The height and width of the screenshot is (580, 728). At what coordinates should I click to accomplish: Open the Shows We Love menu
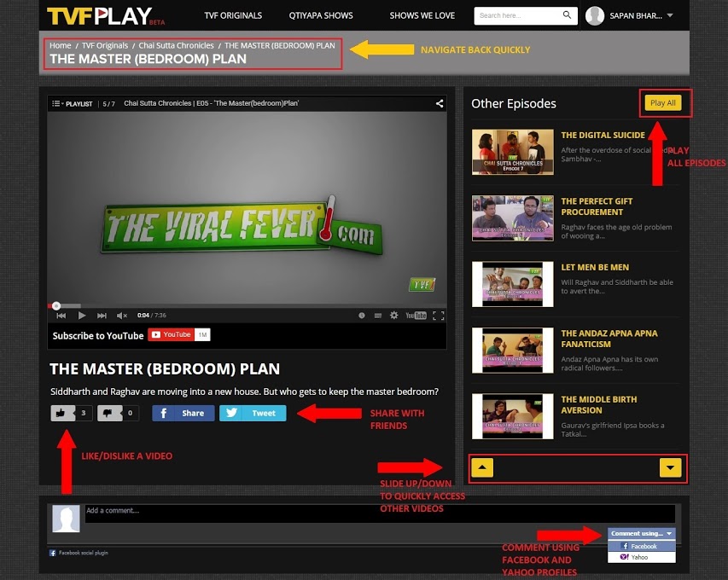click(x=422, y=15)
